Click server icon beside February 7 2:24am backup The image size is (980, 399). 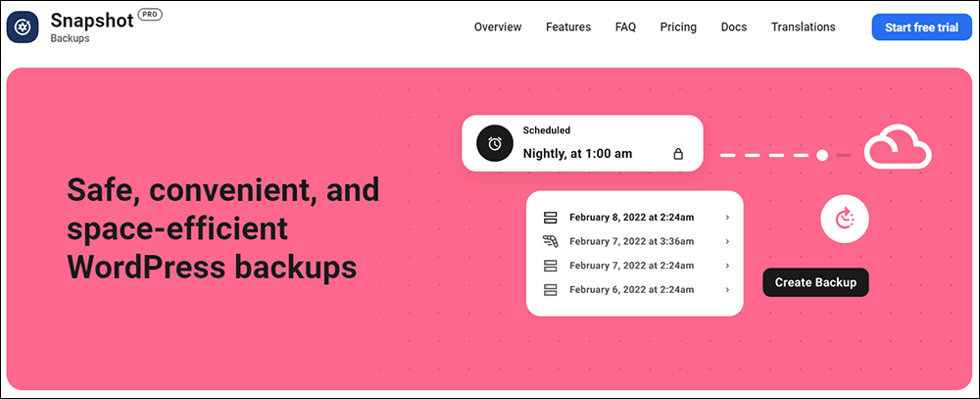click(550, 265)
